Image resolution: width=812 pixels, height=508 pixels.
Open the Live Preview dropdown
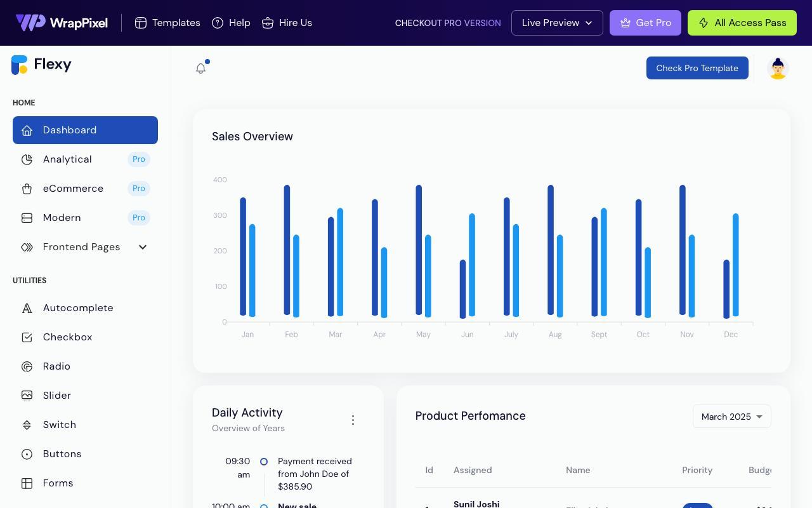(557, 23)
